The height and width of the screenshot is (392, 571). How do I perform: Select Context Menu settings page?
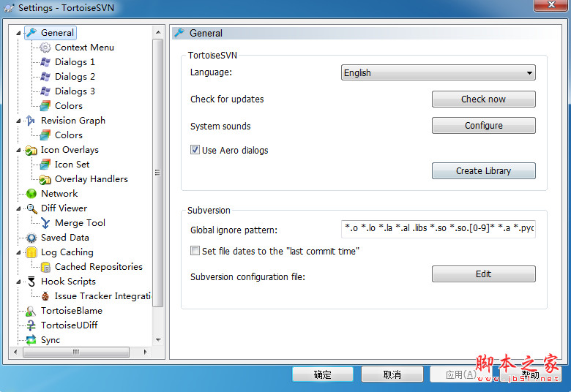[x=84, y=48]
